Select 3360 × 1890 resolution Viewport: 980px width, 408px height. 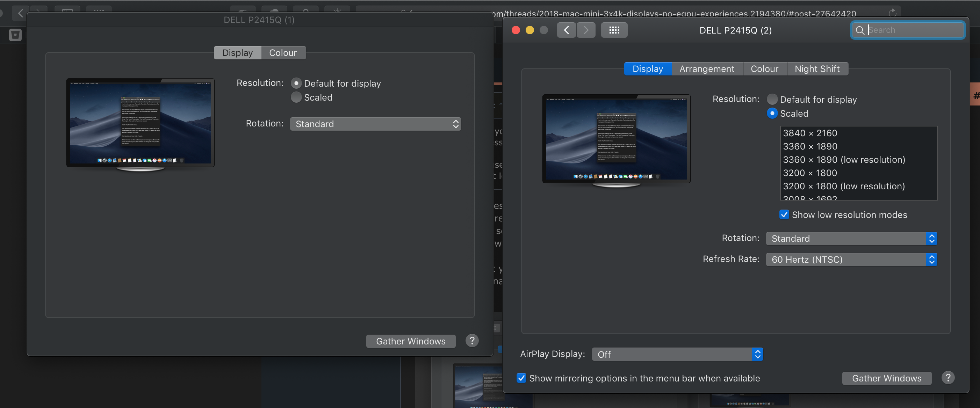pos(859,146)
